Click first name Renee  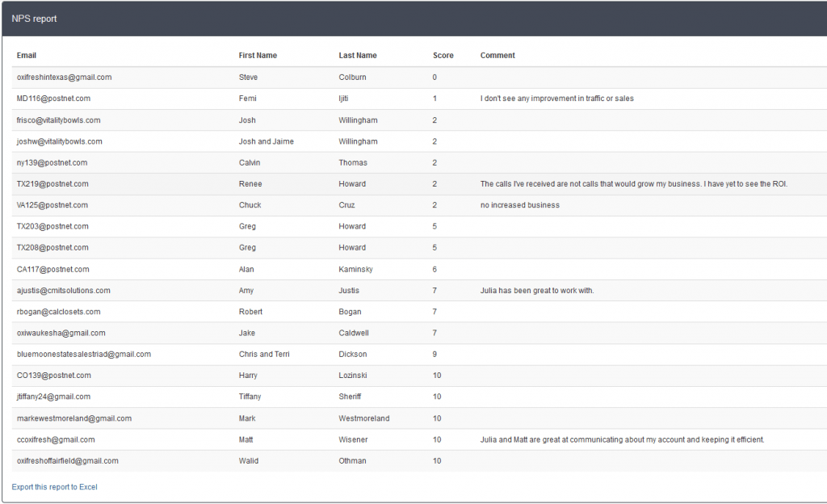pos(250,184)
